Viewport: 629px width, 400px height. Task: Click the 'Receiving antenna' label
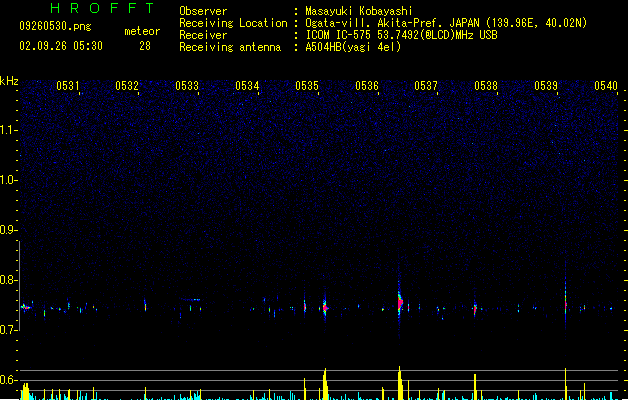(x=230, y=47)
